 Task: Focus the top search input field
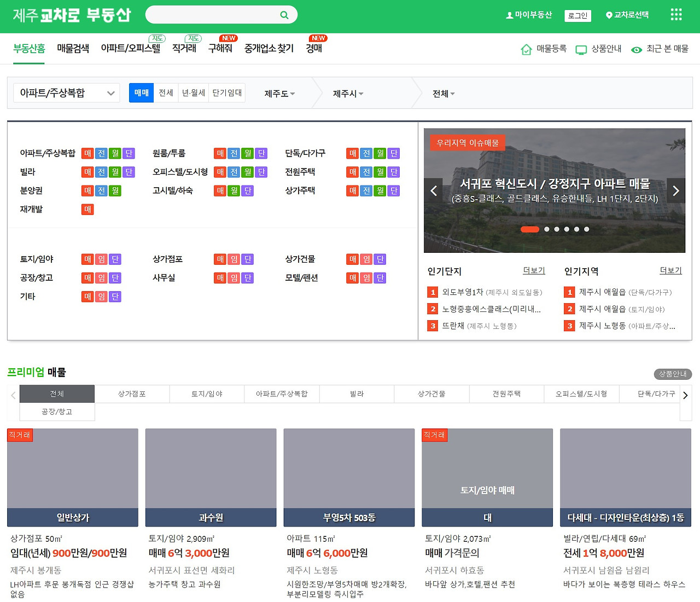pyautogui.click(x=212, y=15)
